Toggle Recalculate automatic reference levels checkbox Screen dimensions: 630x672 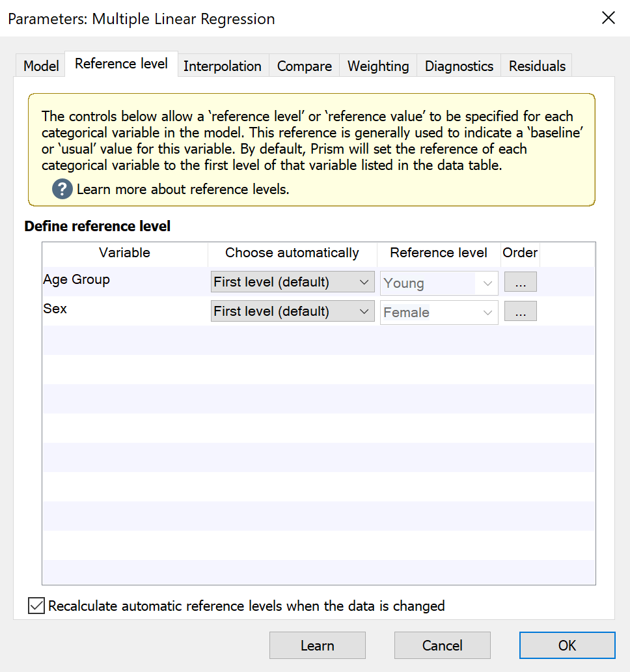tap(36, 606)
